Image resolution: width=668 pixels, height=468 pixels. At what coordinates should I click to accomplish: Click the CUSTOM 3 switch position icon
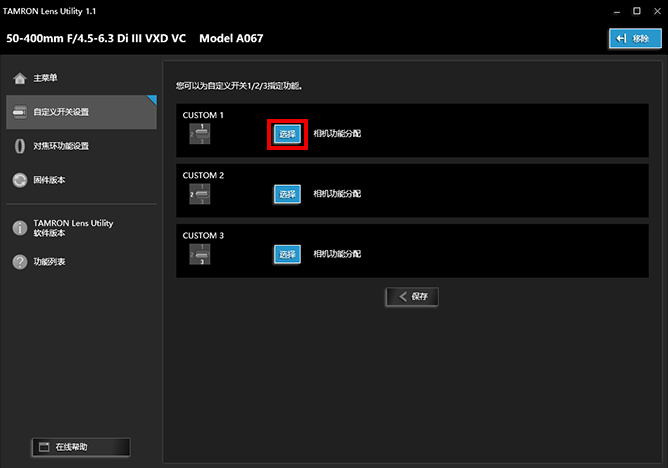tap(200, 254)
